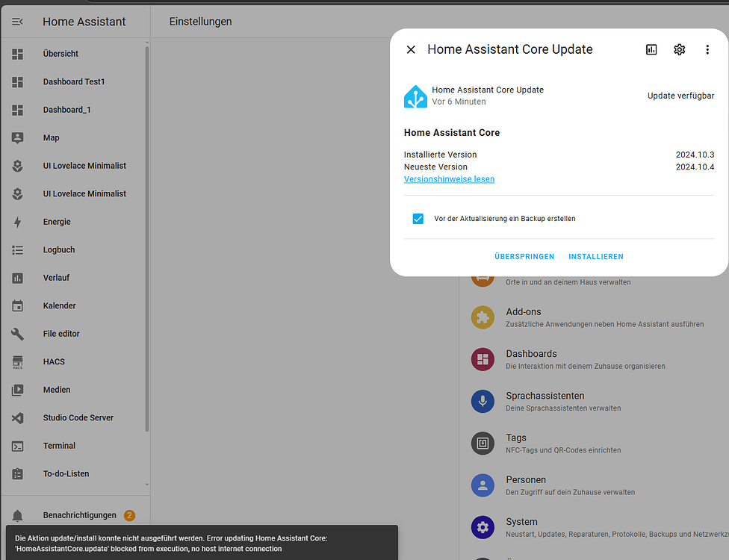Open the Logbuch list icon
729x560 pixels.
tap(17, 250)
